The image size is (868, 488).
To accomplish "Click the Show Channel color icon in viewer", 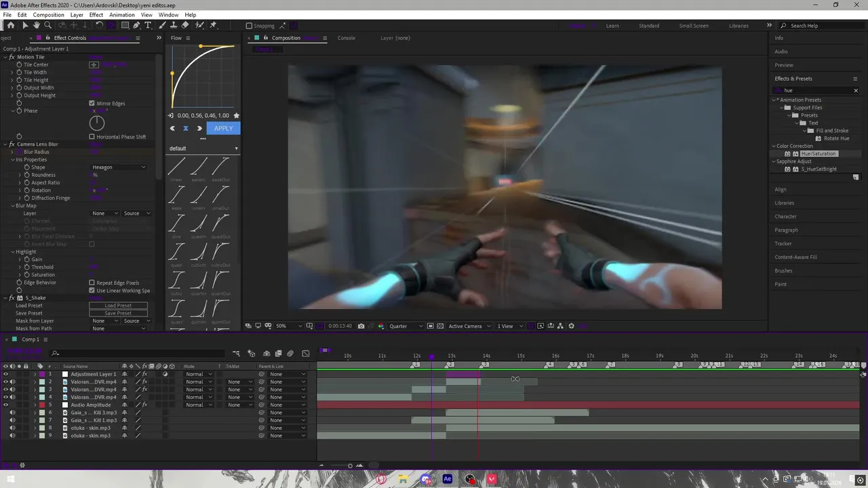I will pyautogui.click(x=380, y=326).
